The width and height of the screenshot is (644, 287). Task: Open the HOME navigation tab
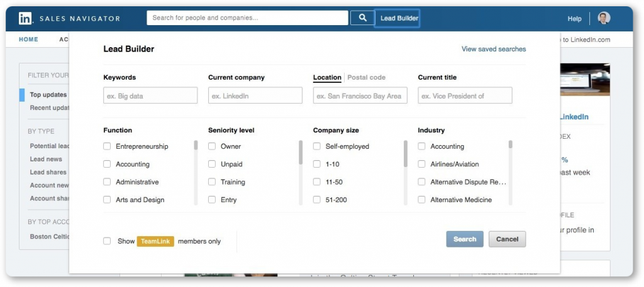[28, 40]
